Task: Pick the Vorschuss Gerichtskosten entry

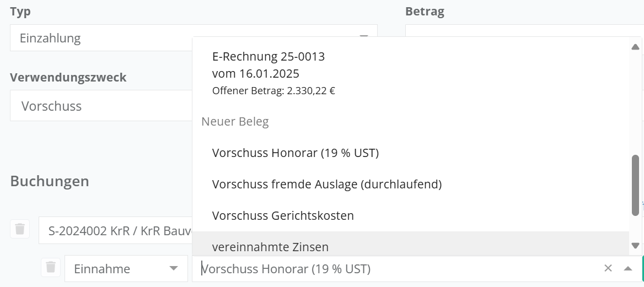Action: [x=282, y=215]
